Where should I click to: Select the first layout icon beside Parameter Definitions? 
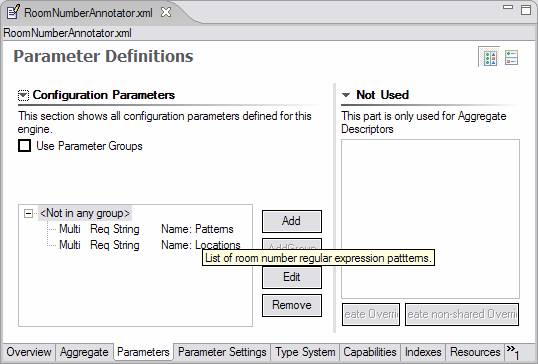click(490, 58)
